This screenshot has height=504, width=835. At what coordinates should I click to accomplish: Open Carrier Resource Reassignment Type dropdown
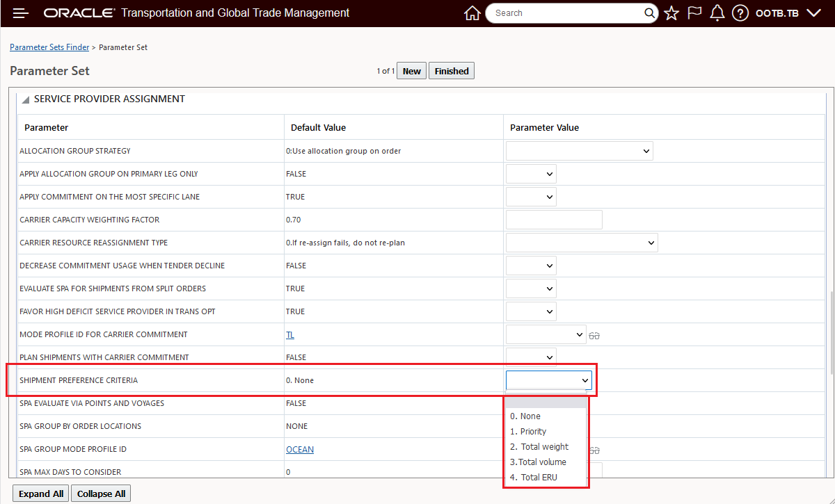[x=582, y=243]
